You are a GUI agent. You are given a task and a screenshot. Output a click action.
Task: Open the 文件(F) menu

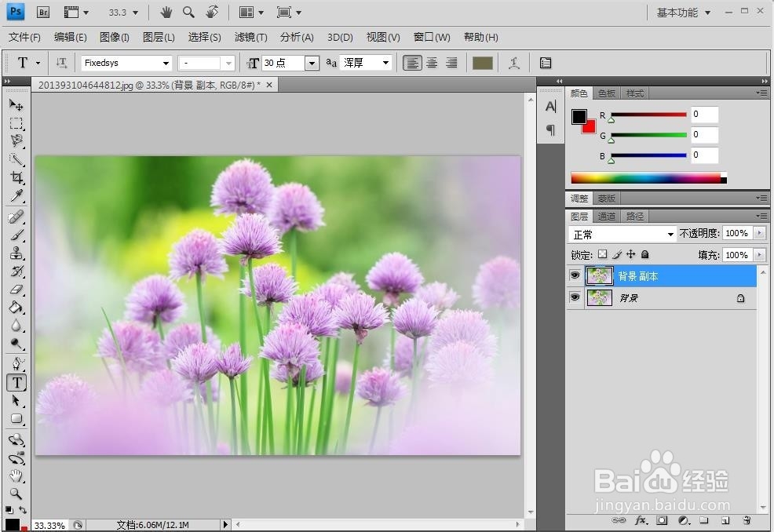(x=24, y=37)
